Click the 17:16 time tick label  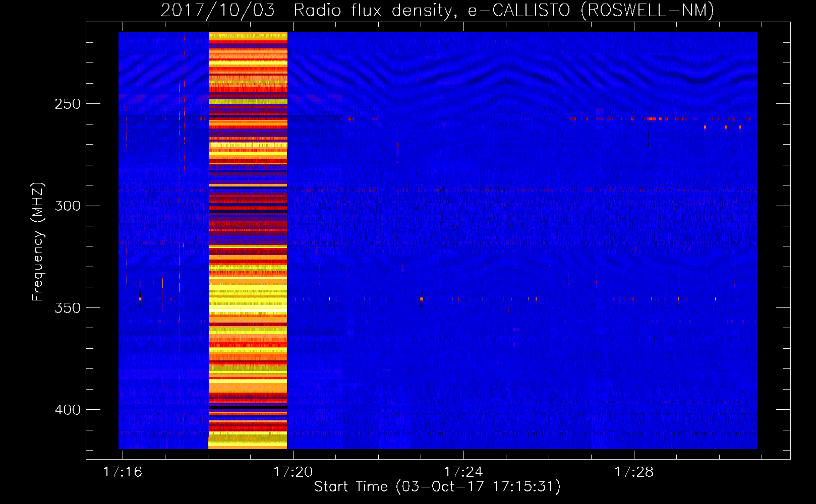[123, 472]
